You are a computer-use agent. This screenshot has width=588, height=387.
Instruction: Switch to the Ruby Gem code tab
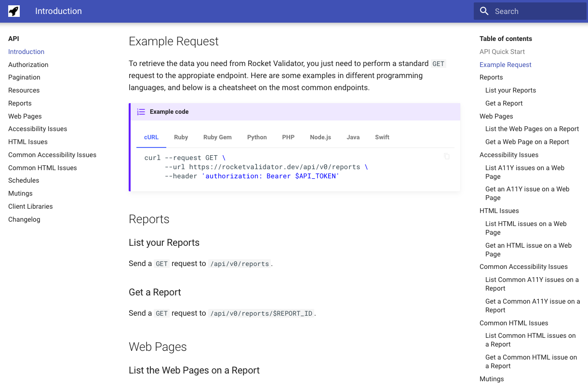[217, 137]
